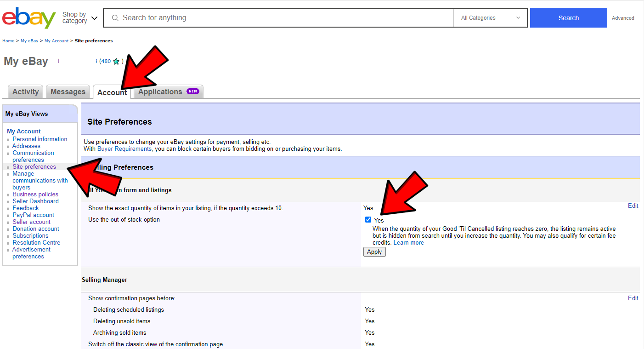Go to Home breadcrumb link

pyautogui.click(x=8, y=41)
